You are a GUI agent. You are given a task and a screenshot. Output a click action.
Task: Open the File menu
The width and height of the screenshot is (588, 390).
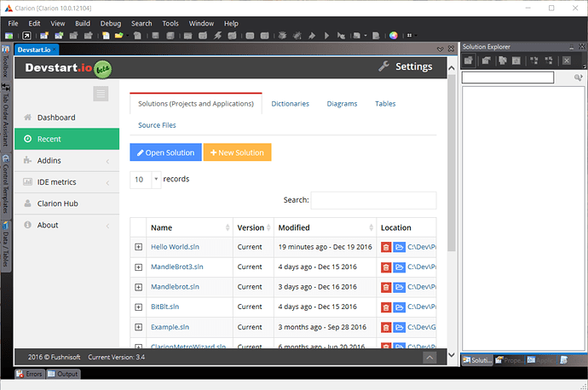[13, 23]
